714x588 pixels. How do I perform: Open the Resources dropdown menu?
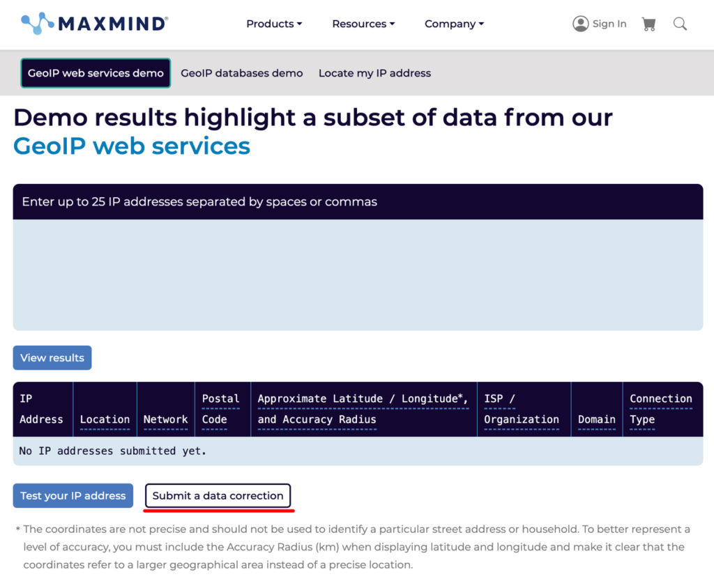coord(363,24)
